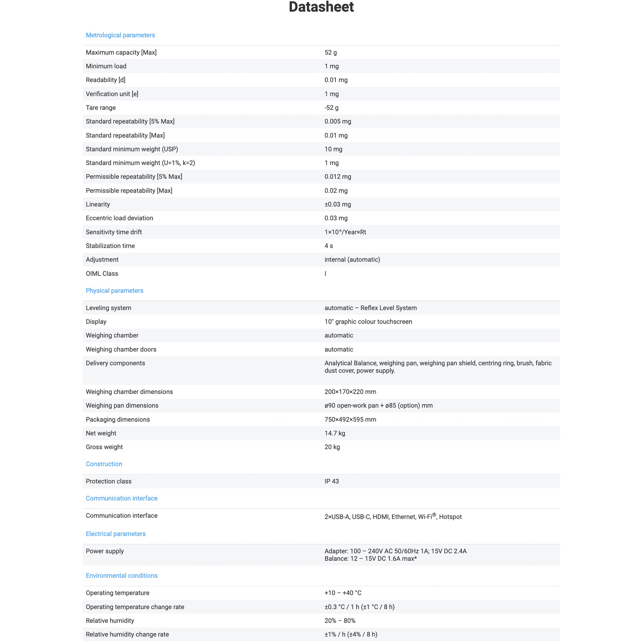Click the Power supply row label

[105, 551]
